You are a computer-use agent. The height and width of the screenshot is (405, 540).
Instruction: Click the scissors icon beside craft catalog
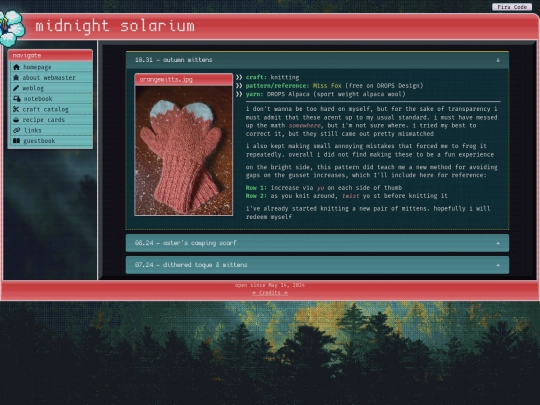pyautogui.click(x=16, y=109)
